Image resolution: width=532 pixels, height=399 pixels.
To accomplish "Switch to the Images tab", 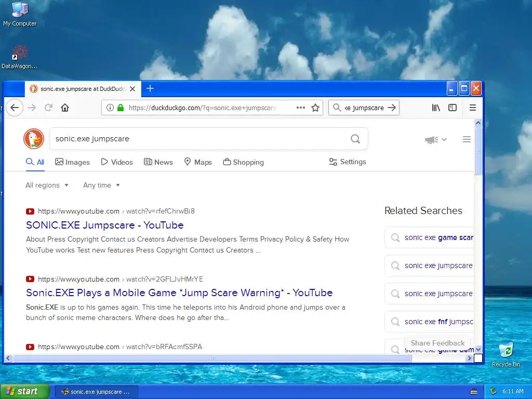I will coord(72,162).
